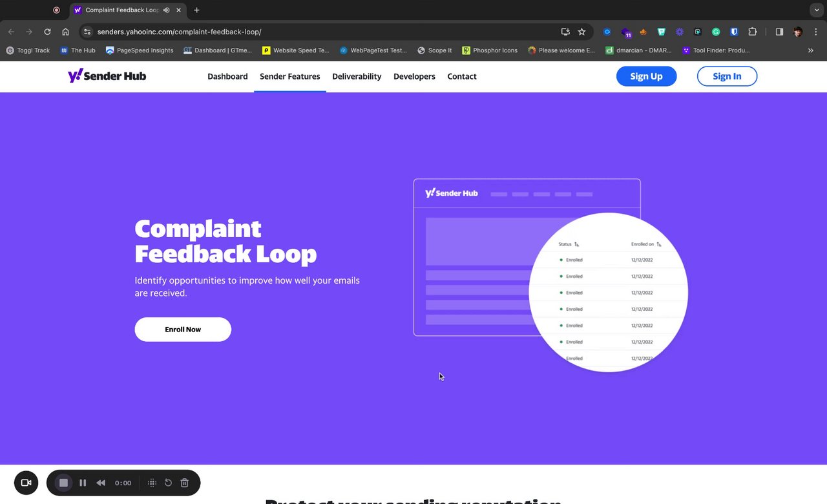Click the cursor-arrow extension icon

click(698, 32)
